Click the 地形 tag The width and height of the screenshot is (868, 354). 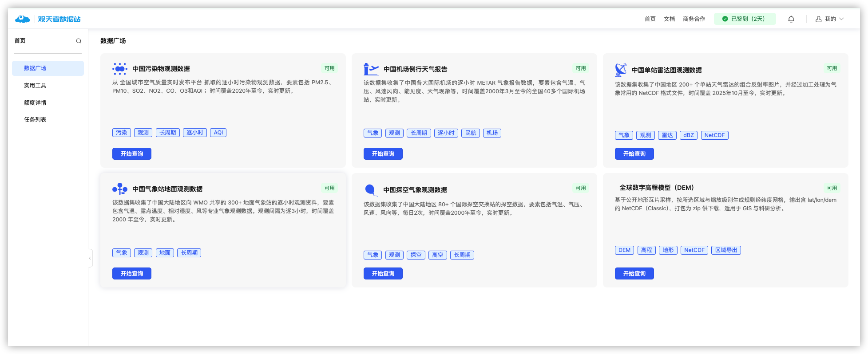tap(668, 250)
